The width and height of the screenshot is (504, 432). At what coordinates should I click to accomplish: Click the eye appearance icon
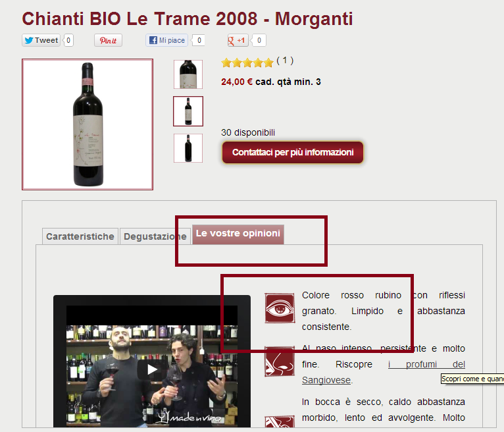pos(280,308)
